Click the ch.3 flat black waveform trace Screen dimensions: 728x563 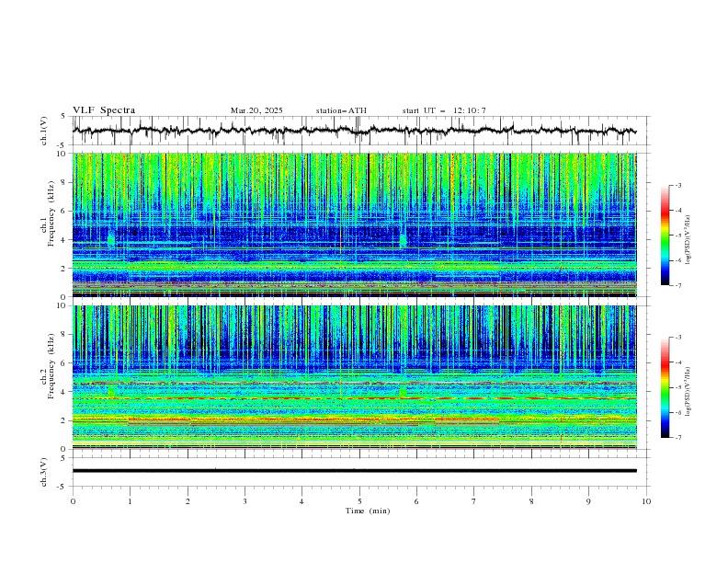354,471
